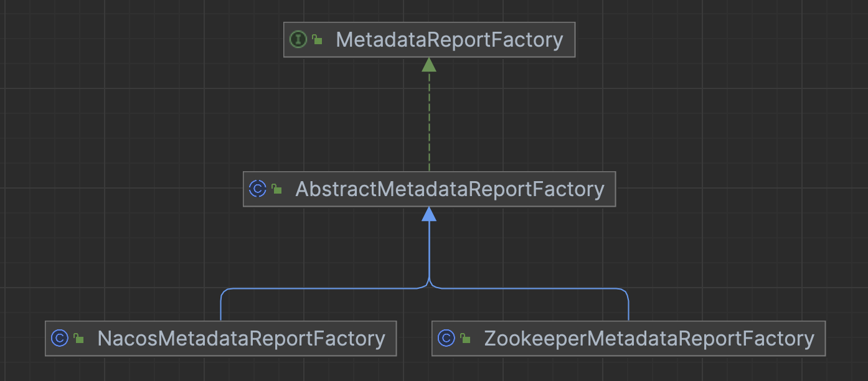
Task: Select the dashed green implements arrow
Action: (x=429, y=115)
